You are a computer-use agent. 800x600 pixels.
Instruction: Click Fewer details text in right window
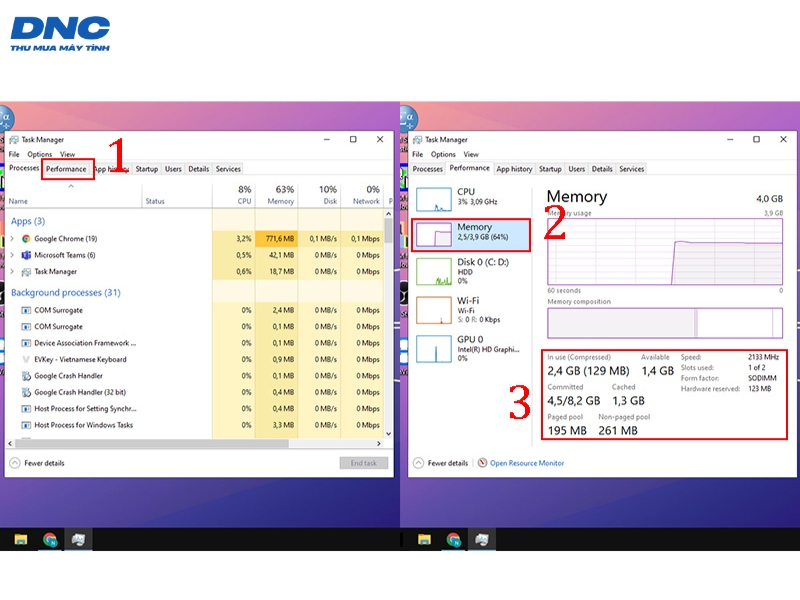447,463
